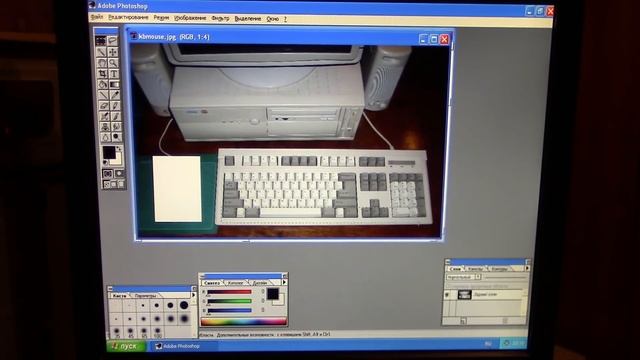Click the language indicator in system tray
The image size is (640, 360).
(488, 344)
